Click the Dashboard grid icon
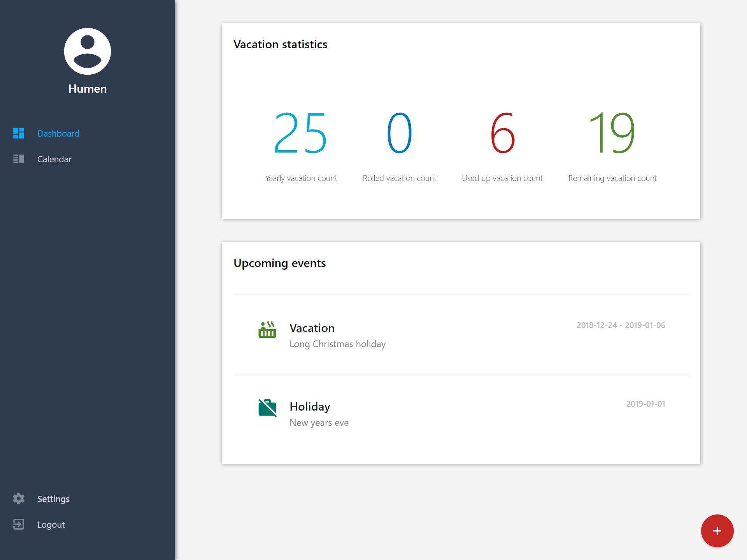Viewport: 747px width, 560px height. (19, 133)
